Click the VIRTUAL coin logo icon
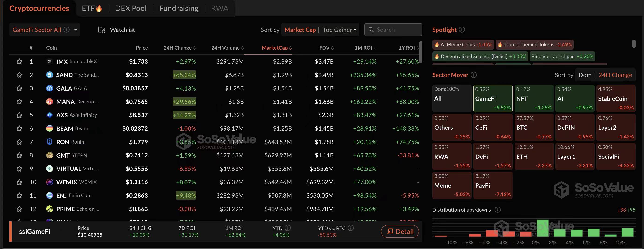Screen dimensions: 644x249 50,169
